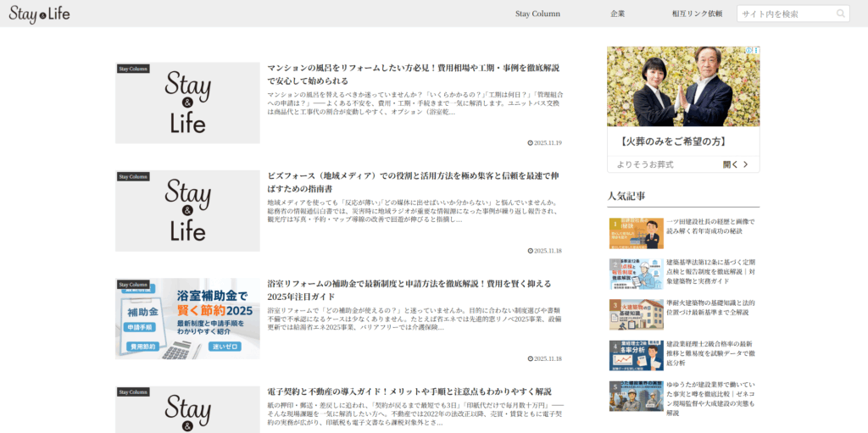Image resolution: width=868 pixels, height=433 pixels.
Task: Select the 企業 menu item
Action: [617, 14]
